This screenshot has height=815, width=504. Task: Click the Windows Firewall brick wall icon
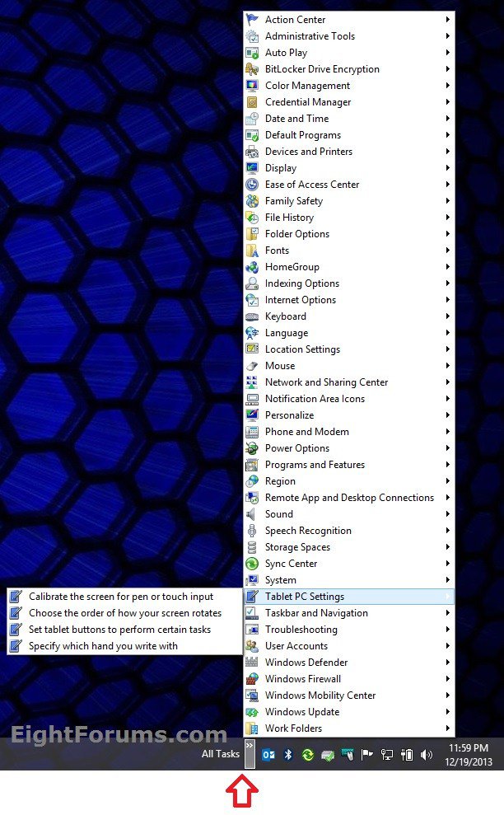tap(252, 679)
